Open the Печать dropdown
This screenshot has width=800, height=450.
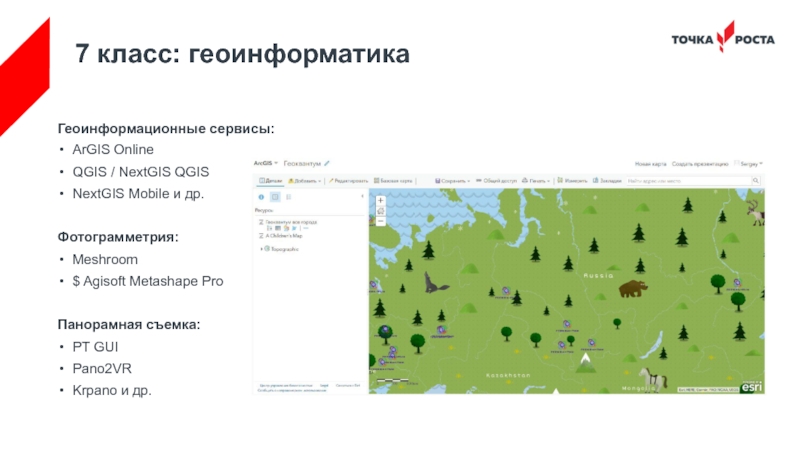pos(536,181)
